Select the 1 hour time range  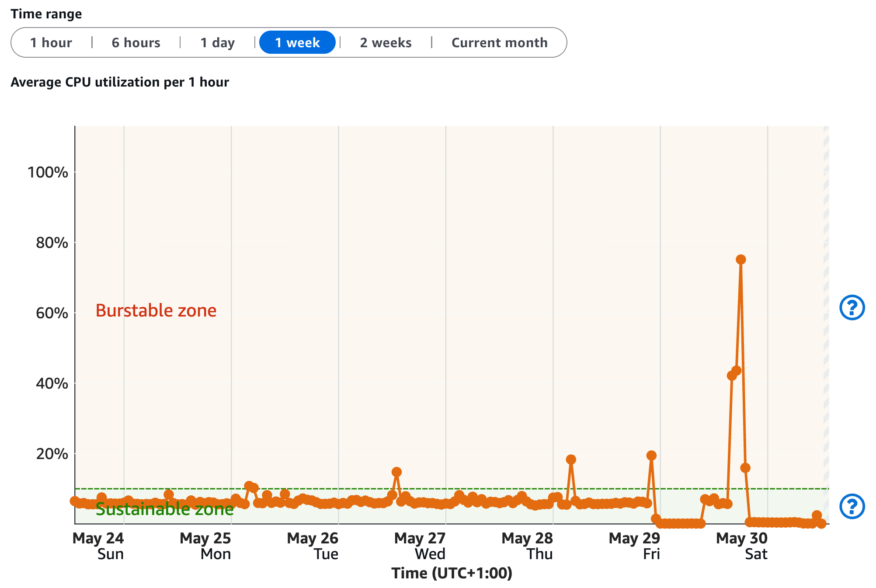[x=51, y=42]
